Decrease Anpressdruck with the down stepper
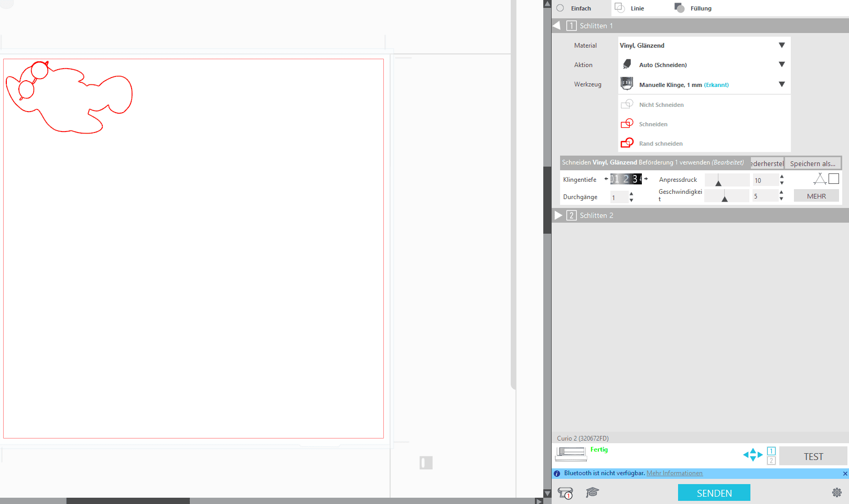The image size is (849, 504). 782,183
